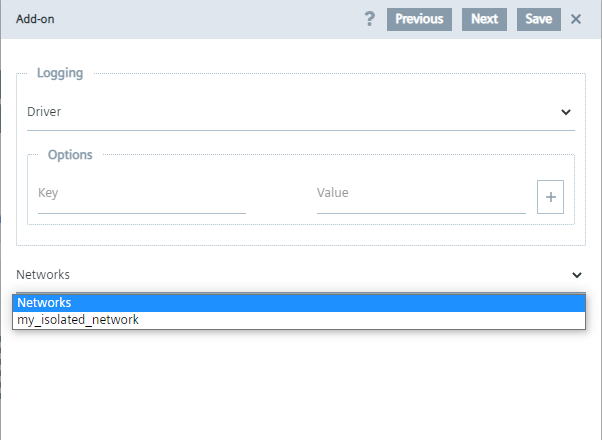Image resolution: width=602 pixels, height=440 pixels.
Task: Go to the Previous step
Action: click(419, 19)
